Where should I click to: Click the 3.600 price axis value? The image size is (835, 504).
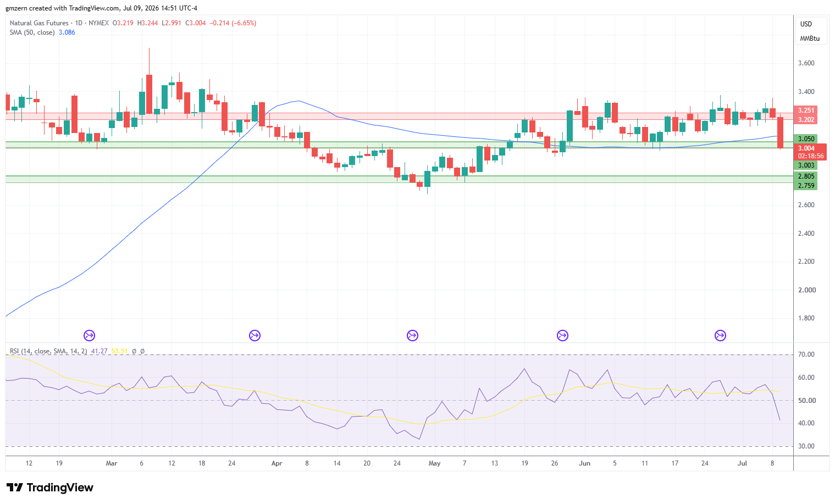(806, 63)
